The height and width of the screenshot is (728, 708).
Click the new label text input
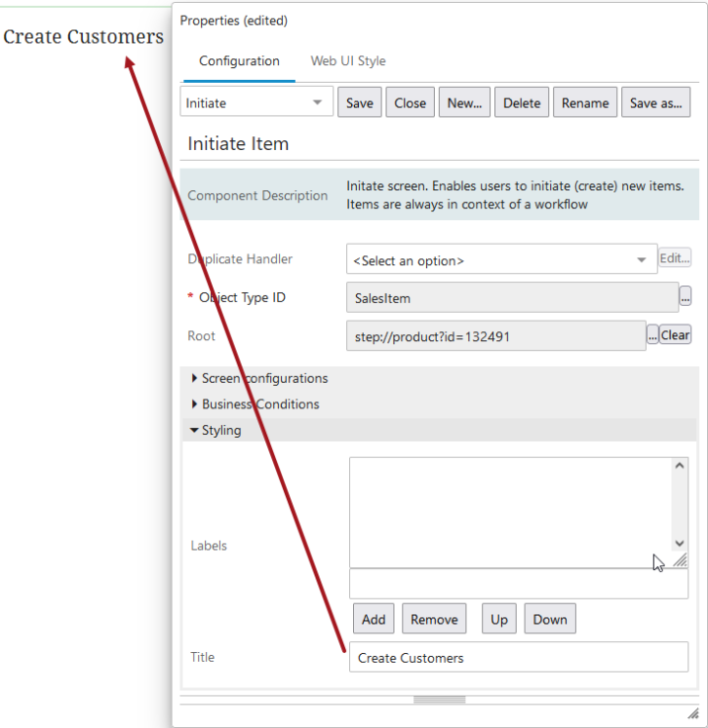[519, 584]
